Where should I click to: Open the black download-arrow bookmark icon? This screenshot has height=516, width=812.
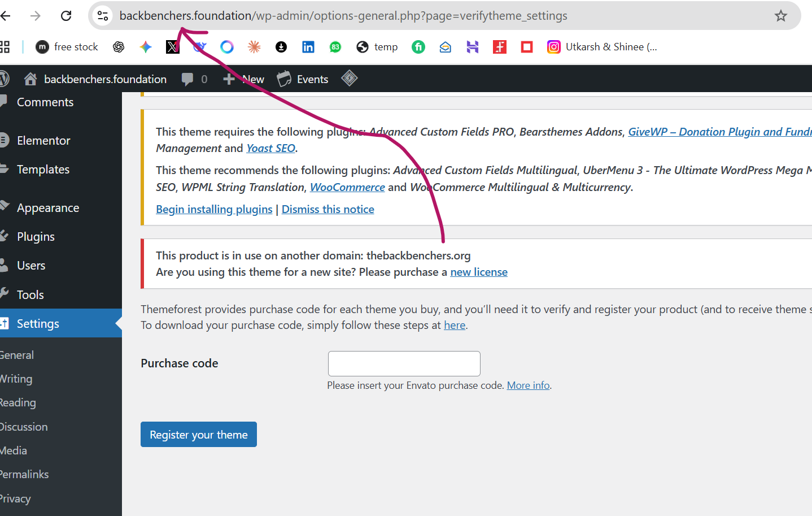[x=281, y=47]
